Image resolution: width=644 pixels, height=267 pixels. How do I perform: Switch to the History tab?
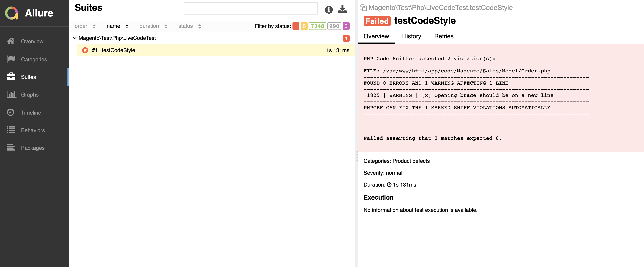coord(411,36)
